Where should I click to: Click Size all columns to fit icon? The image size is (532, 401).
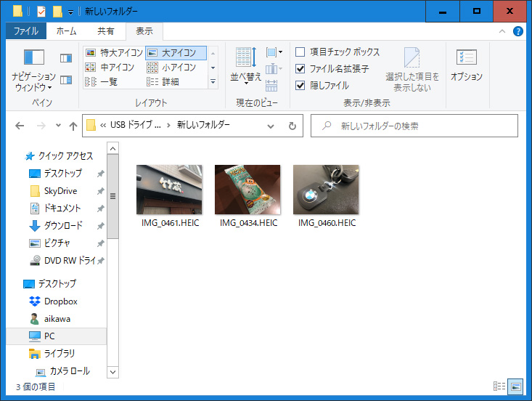click(271, 86)
